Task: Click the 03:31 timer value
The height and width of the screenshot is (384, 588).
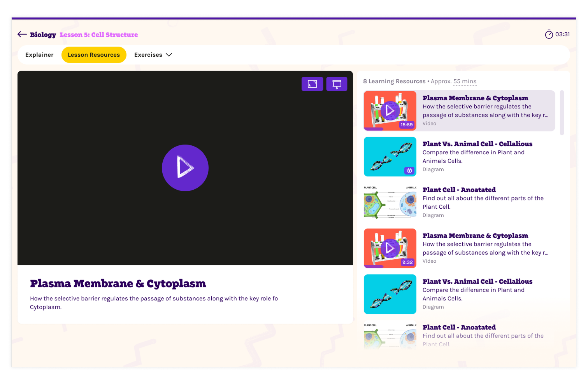Action: point(563,34)
